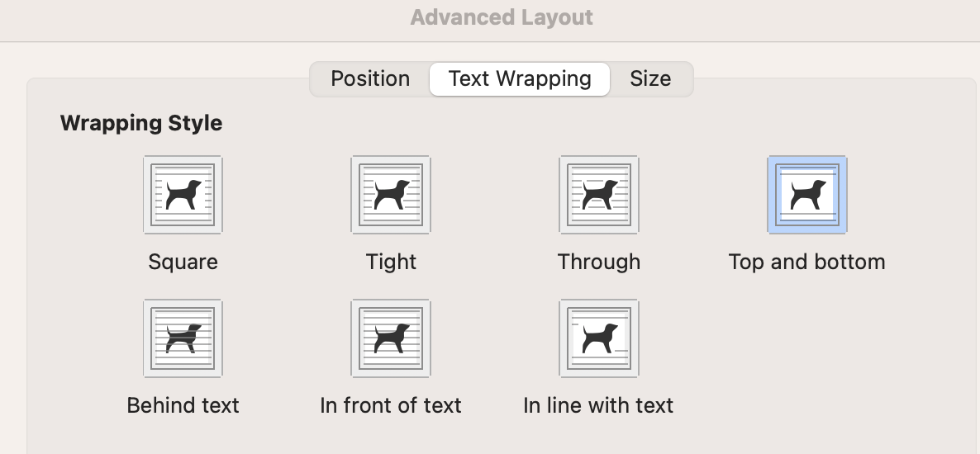
Task: Click the Text Wrapping tab
Action: pos(520,79)
